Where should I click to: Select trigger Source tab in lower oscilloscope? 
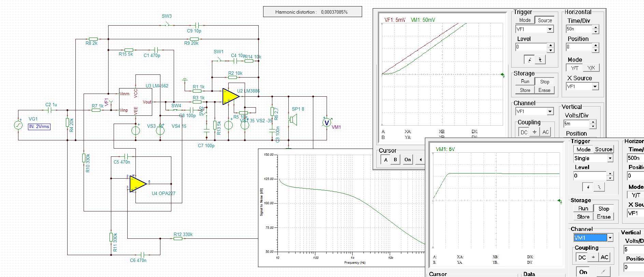[x=603, y=149]
